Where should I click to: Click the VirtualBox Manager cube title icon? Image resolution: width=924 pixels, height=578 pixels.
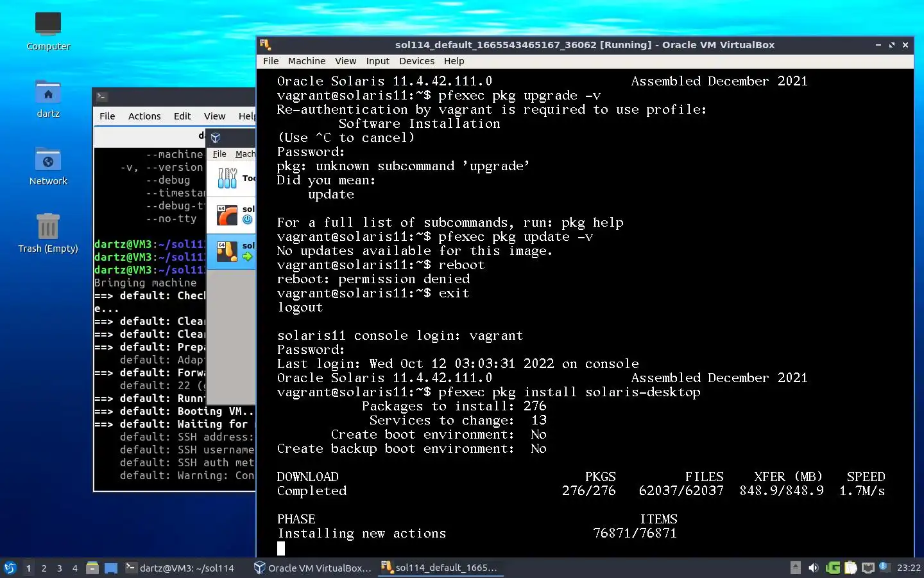coord(216,137)
